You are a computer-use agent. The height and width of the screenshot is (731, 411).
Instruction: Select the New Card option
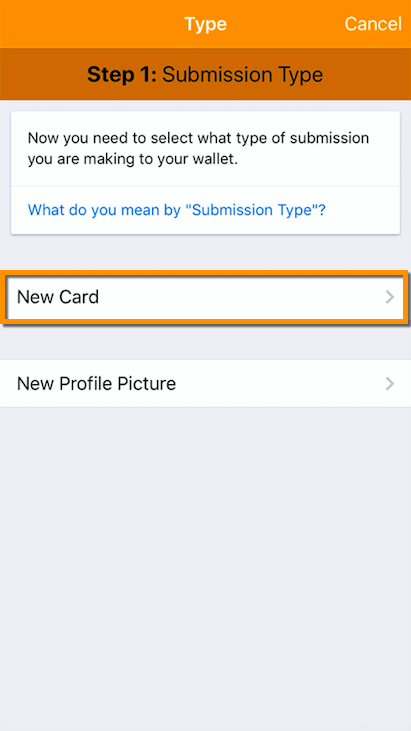tap(205, 297)
